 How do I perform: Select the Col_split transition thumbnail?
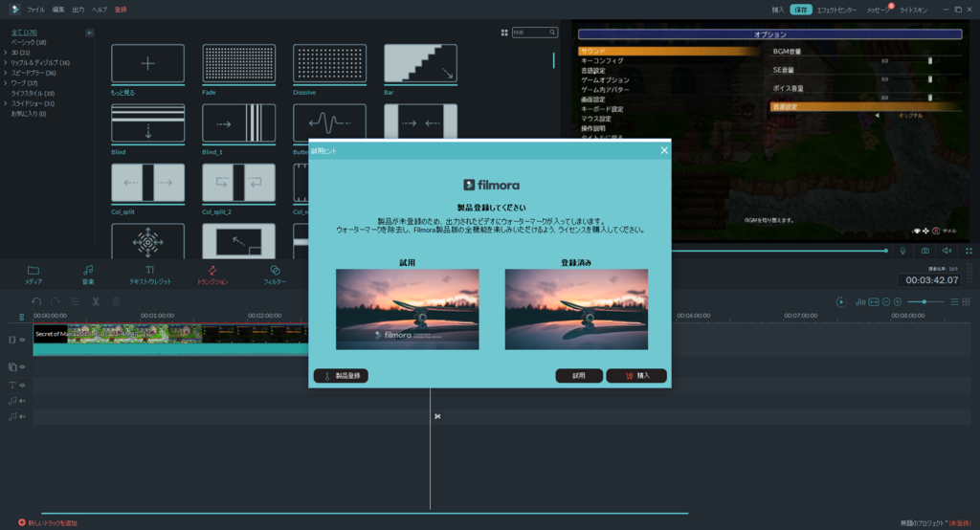147,183
